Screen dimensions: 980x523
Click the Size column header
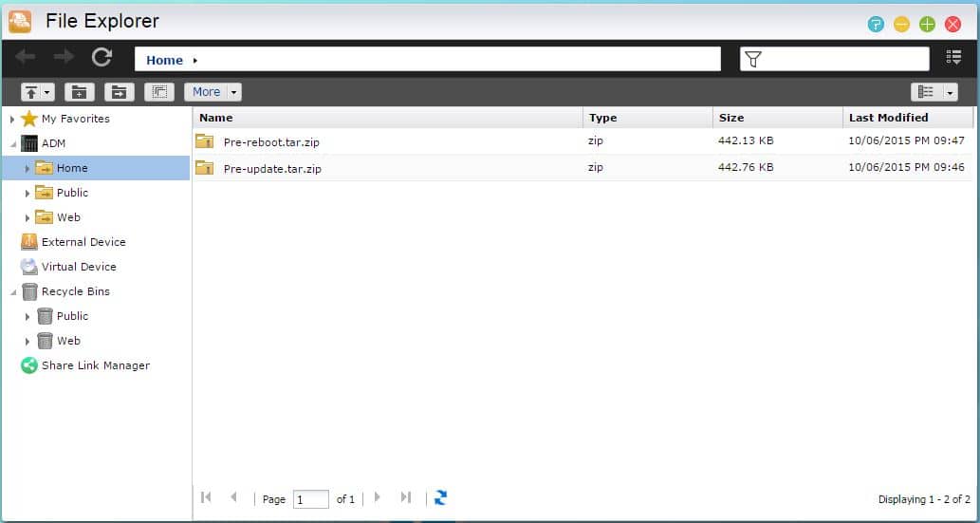coord(731,118)
